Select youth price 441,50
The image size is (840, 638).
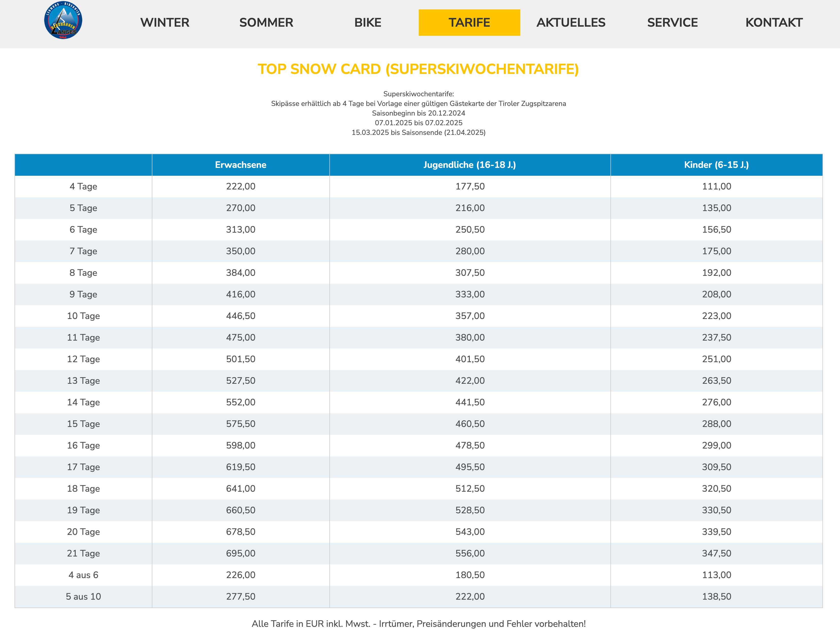tap(470, 403)
